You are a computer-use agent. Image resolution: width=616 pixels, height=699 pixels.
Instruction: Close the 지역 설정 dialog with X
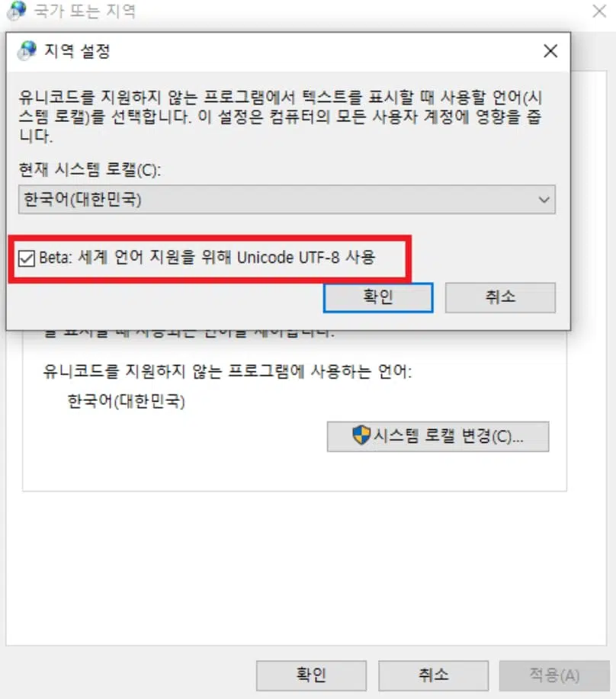550,51
